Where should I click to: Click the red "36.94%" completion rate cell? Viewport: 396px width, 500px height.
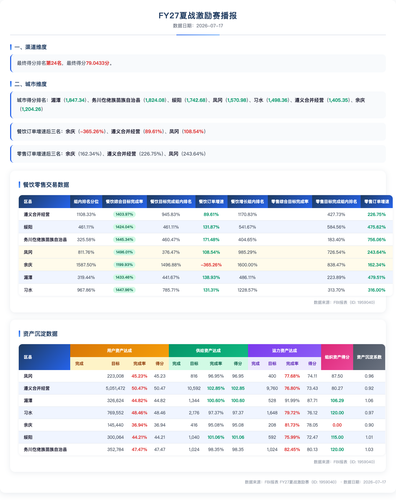point(139,425)
